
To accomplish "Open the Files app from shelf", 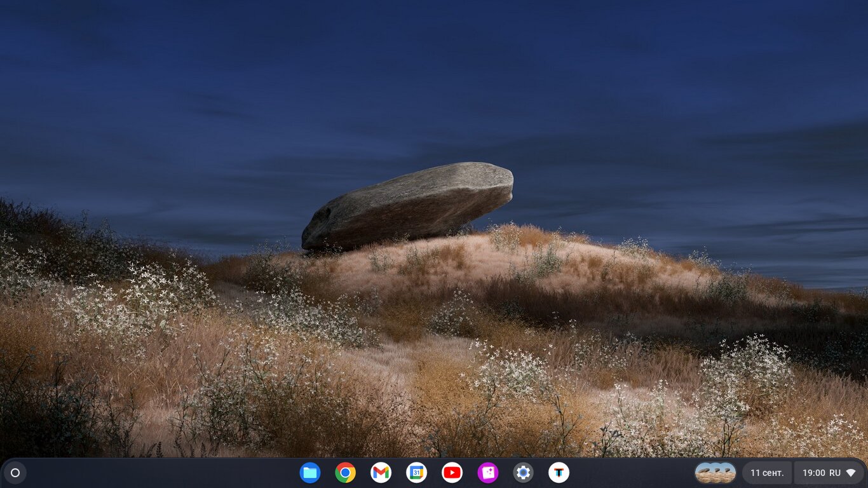I will point(310,473).
